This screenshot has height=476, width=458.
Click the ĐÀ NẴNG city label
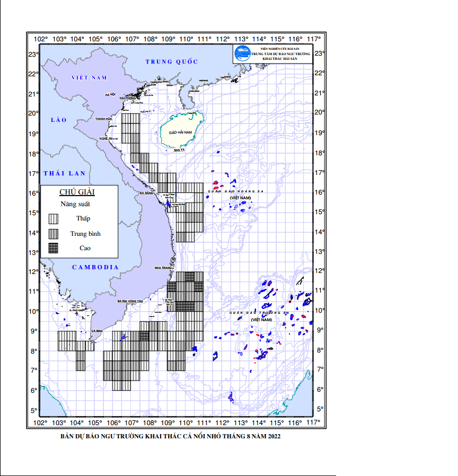(146, 193)
